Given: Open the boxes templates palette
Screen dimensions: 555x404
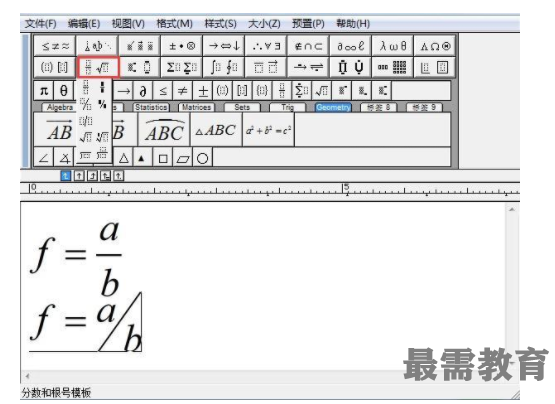Looking at the screenshot, I should pyautogui.click(x=434, y=67).
